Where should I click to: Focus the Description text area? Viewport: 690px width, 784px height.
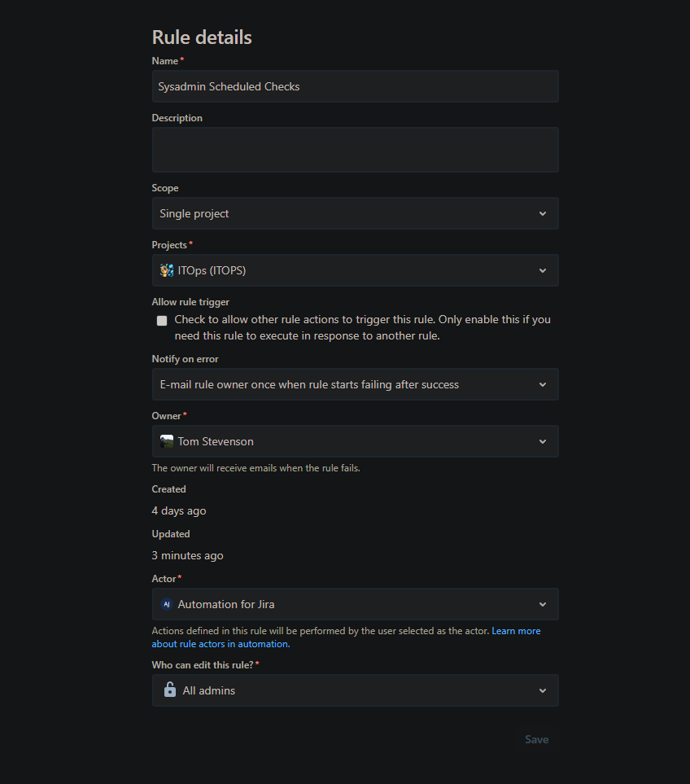(355, 150)
